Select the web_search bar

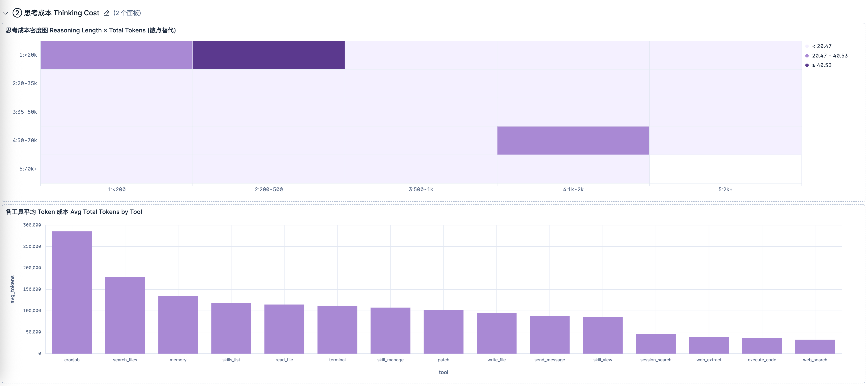[815, 346]
